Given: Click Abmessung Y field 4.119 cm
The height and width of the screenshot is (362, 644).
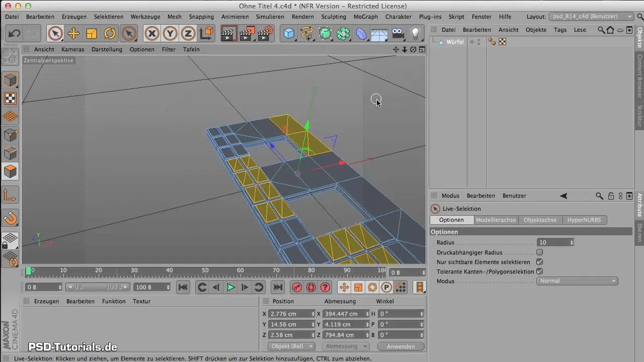Looking at the screenshot, I should pyautogui.click(x=346, y=324).
